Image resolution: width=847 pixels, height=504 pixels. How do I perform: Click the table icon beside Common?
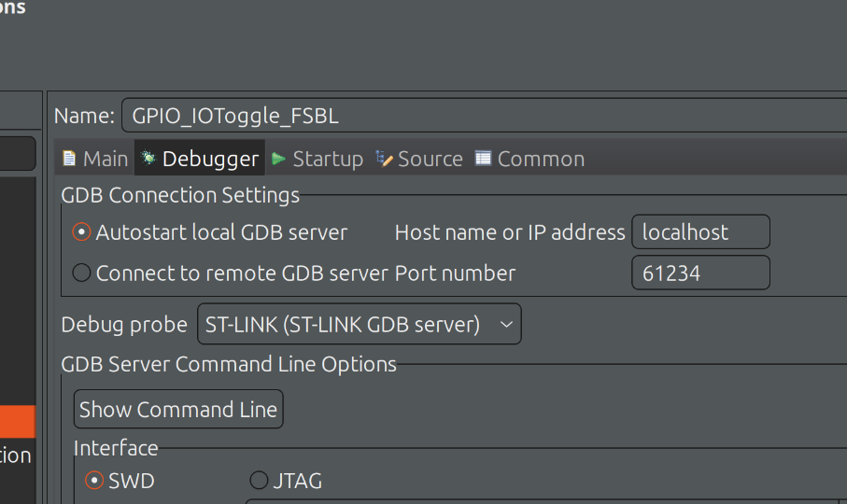click(x=483, y=159)
